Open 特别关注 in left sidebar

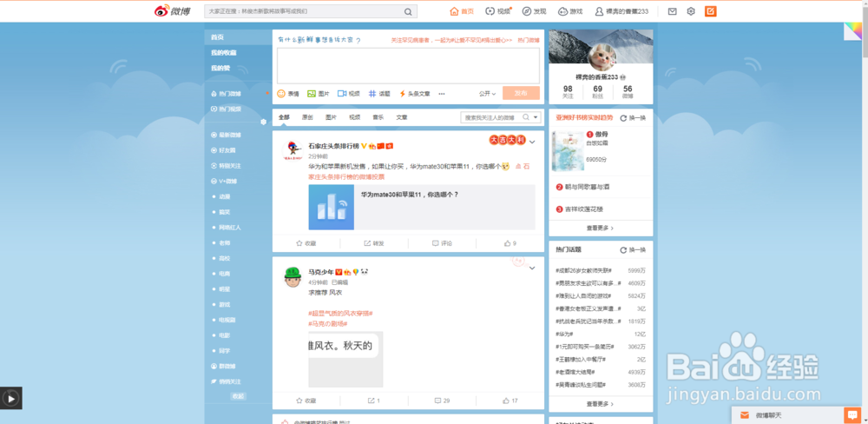coord(227,166)
